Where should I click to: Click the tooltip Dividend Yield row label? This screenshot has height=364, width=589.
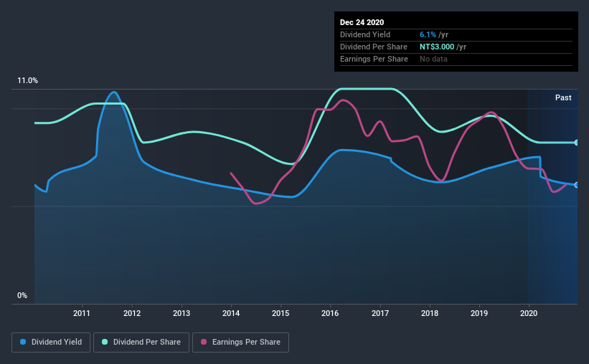[x=365, y=34]
